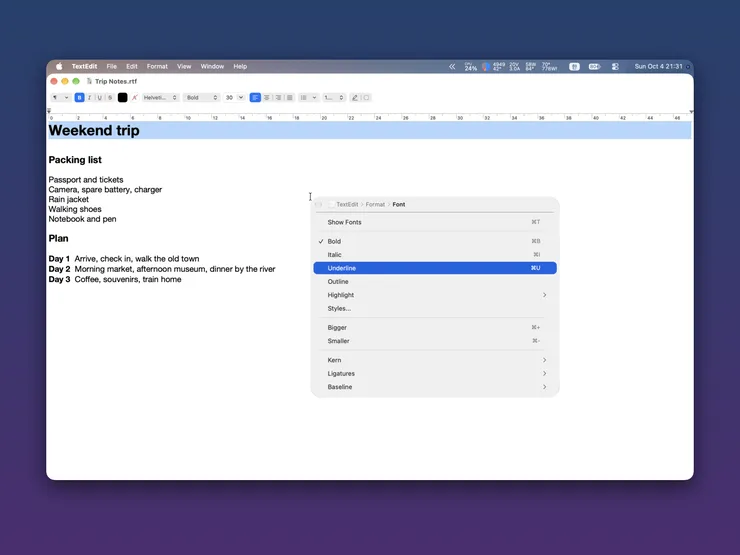
Task: Click the colored memory gauge in the menu bar
Action: point(485,67)
